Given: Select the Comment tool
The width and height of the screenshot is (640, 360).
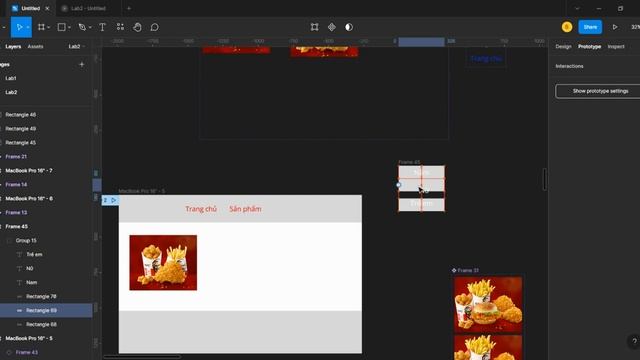Looking at the screenshot, I should click(x=155, y=27).
